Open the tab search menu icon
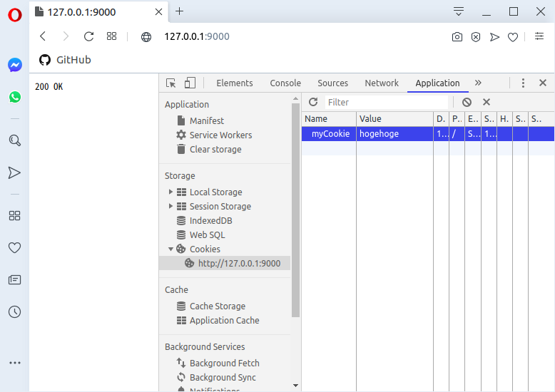 click(x=459, y=11)
